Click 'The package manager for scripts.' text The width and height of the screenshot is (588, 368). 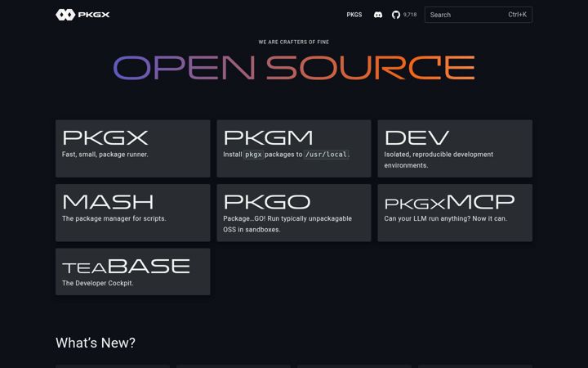[x=114, y=218]
